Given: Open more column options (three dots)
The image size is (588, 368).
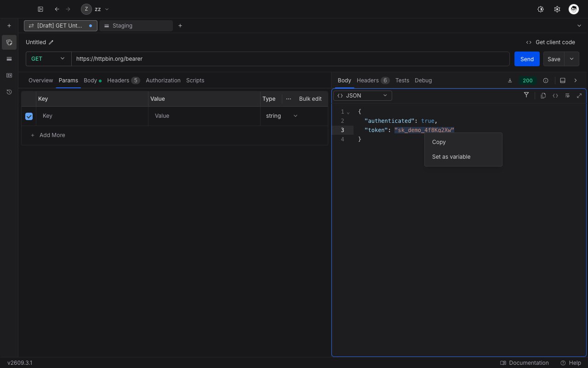Looking at the screenshot, I should (x=289, y=99).
